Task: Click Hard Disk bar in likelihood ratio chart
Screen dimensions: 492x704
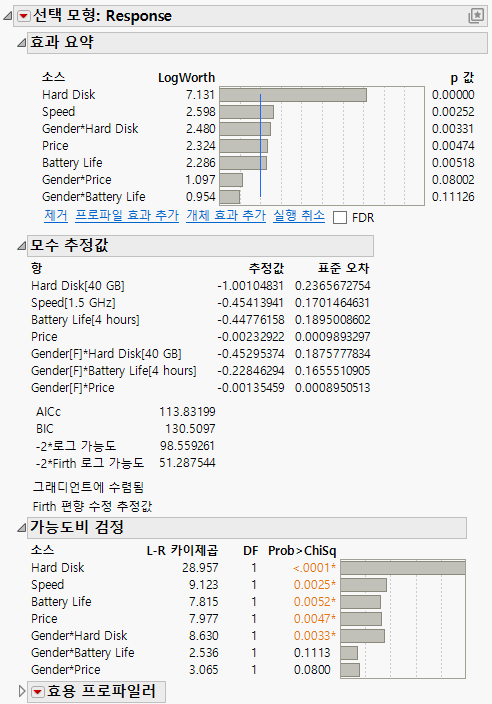Action: tap(403, 568)
